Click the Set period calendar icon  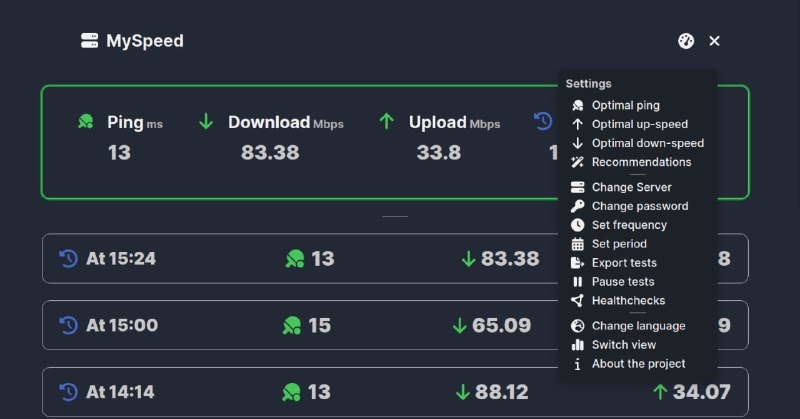click(577, 244)
